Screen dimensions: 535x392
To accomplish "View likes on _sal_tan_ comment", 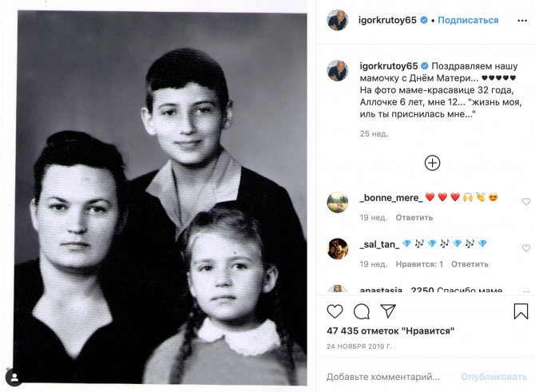I will pos(419,264).
